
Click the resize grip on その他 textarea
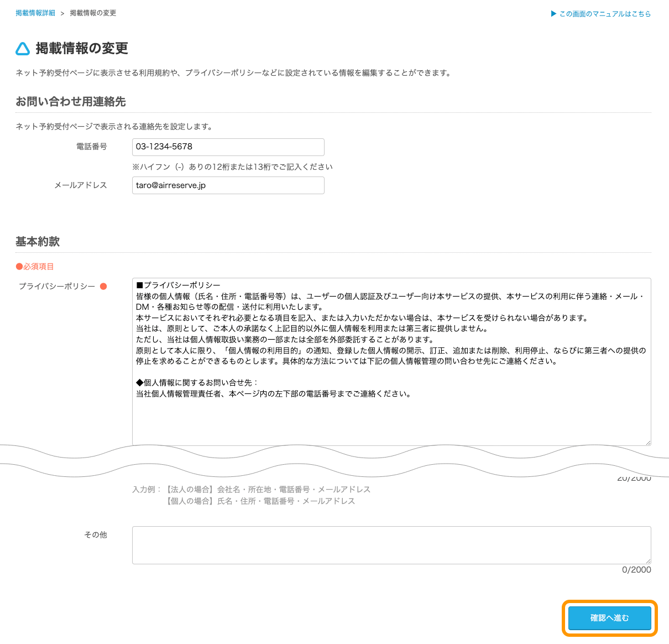click(647, 560)
